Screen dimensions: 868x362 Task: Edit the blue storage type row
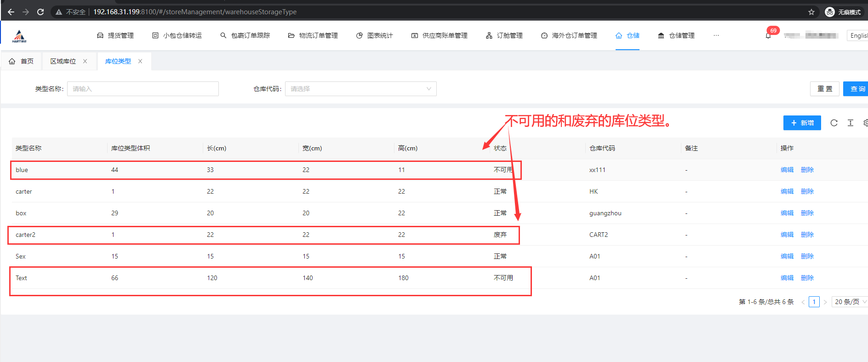tap(787, 170)
